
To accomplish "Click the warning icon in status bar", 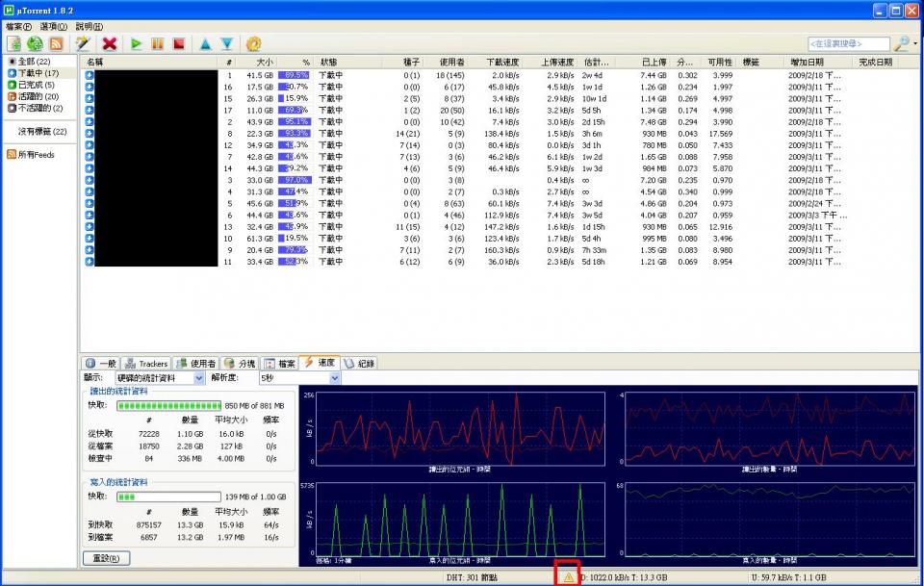I will 568,577.
